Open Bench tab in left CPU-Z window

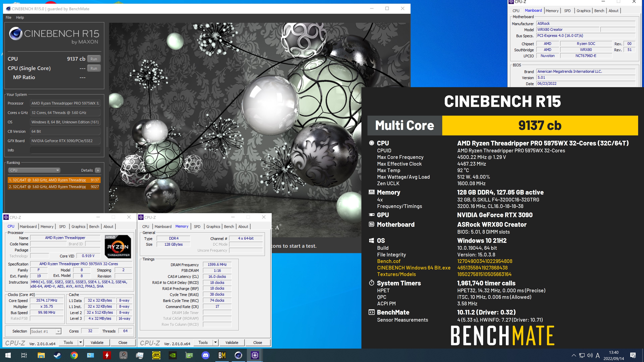point(94,226)
